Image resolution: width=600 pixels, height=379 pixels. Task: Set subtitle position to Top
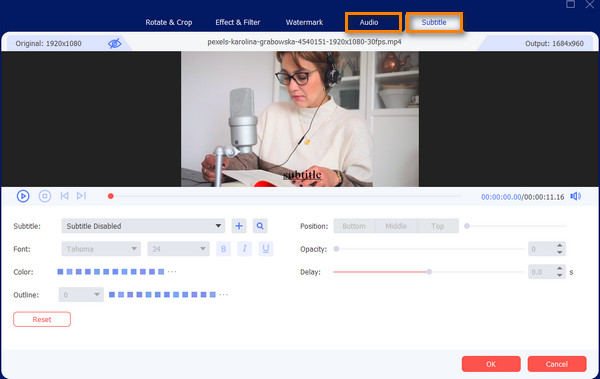(x=438, y=226)
